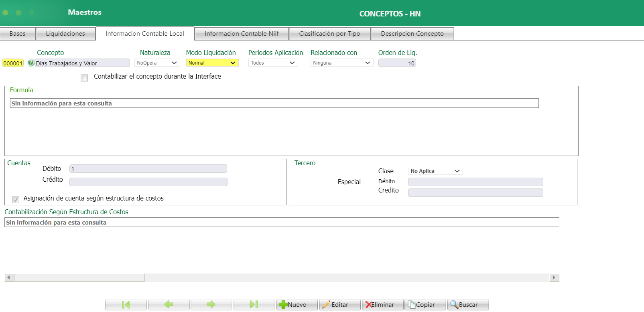Screen dimensions: 644x312
Task: Expand the Tercero Clase dropdown
Action: (x=435, y=171)
